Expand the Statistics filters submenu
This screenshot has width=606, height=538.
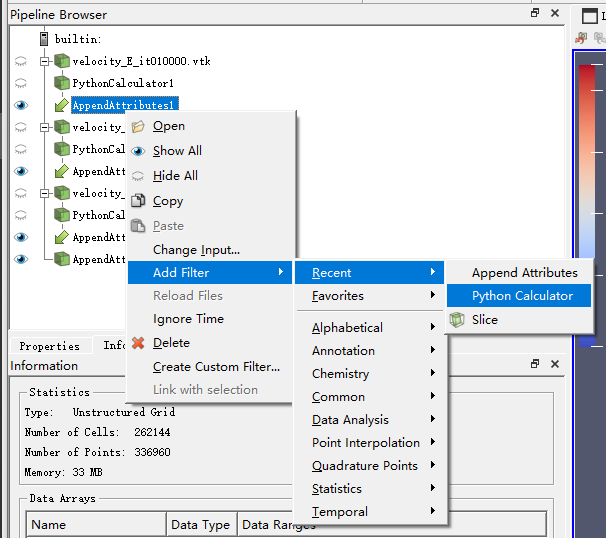tap(369, 489)
